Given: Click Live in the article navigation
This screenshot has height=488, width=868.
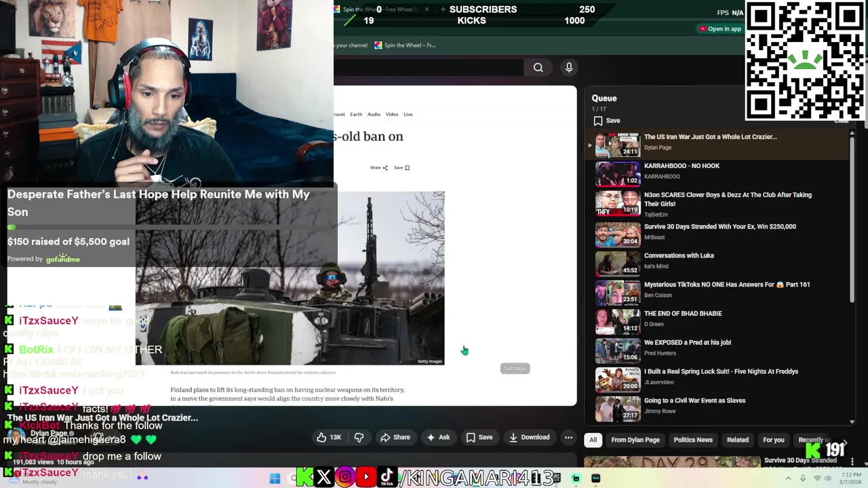Looking at the screenshot, I should click(408, 115).
